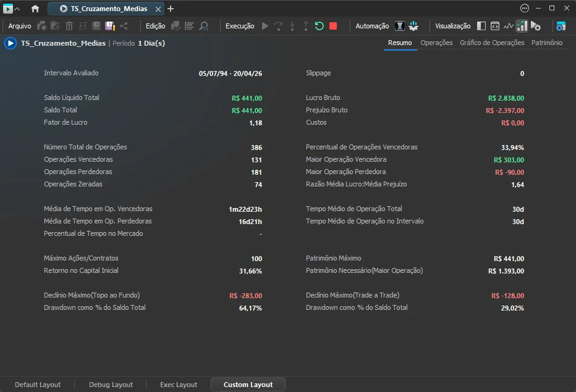The width and height of the screenshot is (576, 392).
Task: Click the Slippage label
Action: pos(318,73)
